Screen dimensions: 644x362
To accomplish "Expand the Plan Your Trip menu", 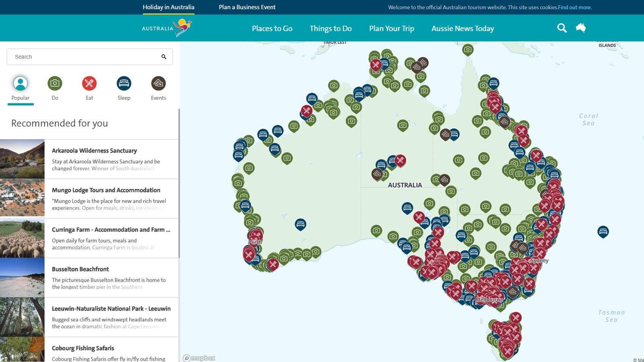I will pos(391,29).
